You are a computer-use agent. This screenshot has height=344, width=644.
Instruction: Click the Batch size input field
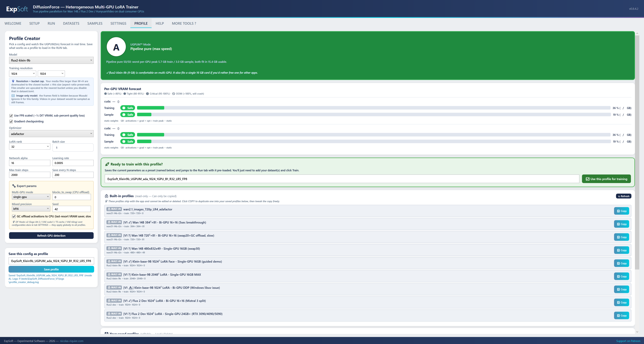pos(73,148)
